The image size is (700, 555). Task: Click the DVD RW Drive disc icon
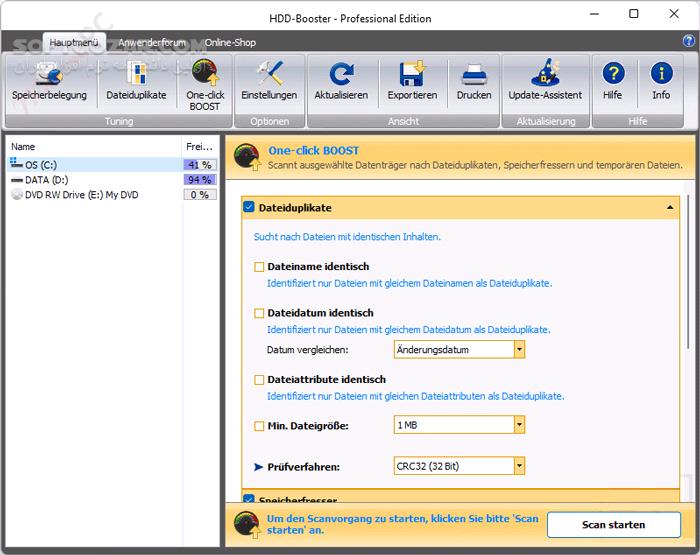pyautogui.click(x=17, y=195)
